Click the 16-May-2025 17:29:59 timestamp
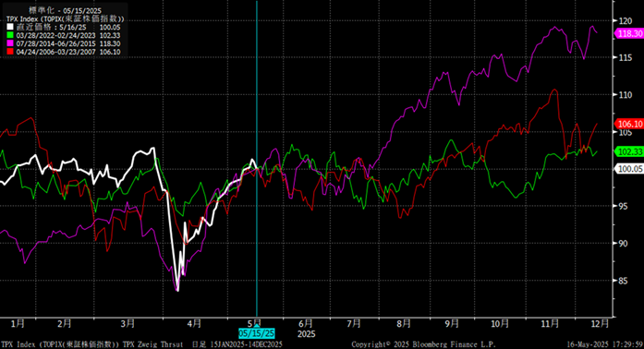The height and width of the screenshot is (349, 644). [605, 344]
